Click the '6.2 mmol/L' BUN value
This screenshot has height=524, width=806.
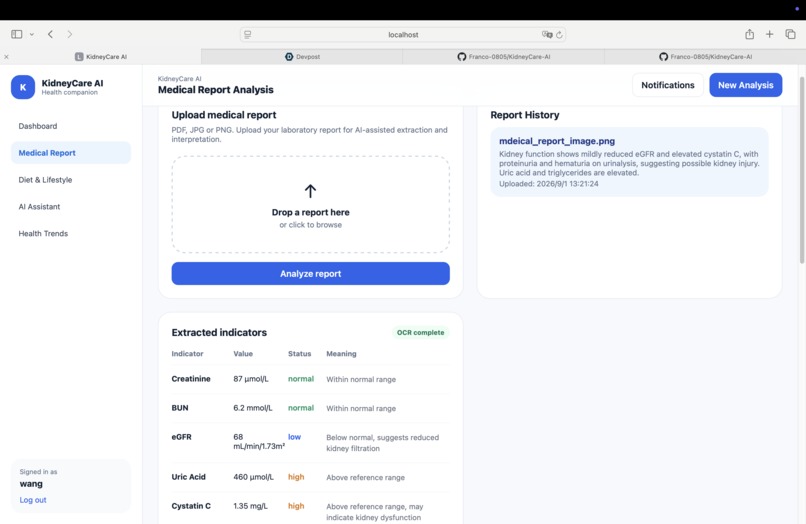click(x=253, y=408)
